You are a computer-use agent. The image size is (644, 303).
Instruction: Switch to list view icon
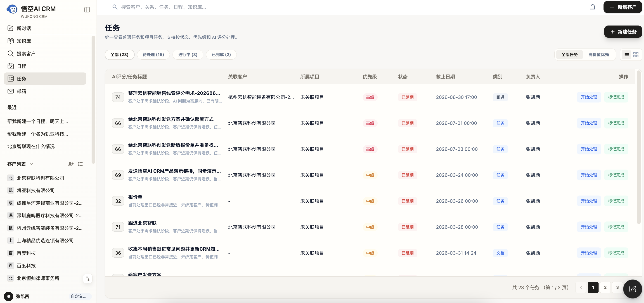[626, 54]
